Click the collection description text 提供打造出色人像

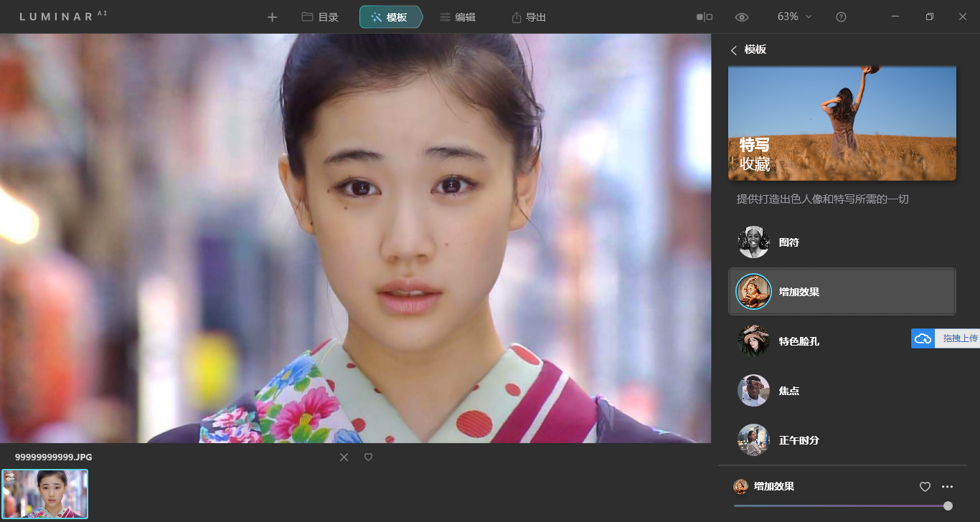pyautogui.click(x=822, y=199)
